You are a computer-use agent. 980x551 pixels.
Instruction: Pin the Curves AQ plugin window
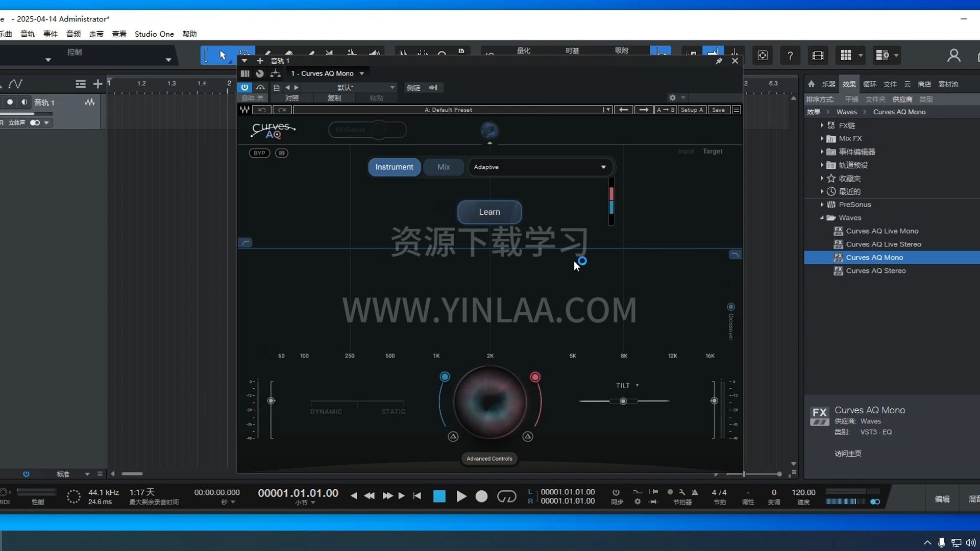pos(720,61)
